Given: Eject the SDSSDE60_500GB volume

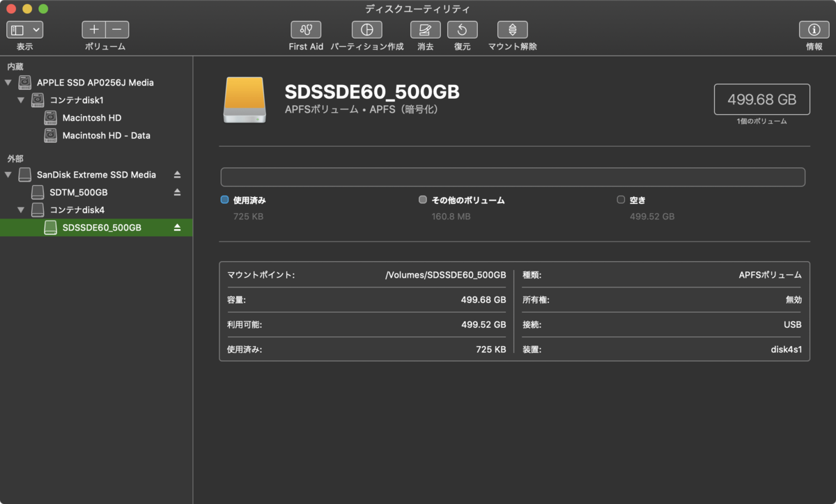Looking at the screenshot, I should [x=177, y=228].
